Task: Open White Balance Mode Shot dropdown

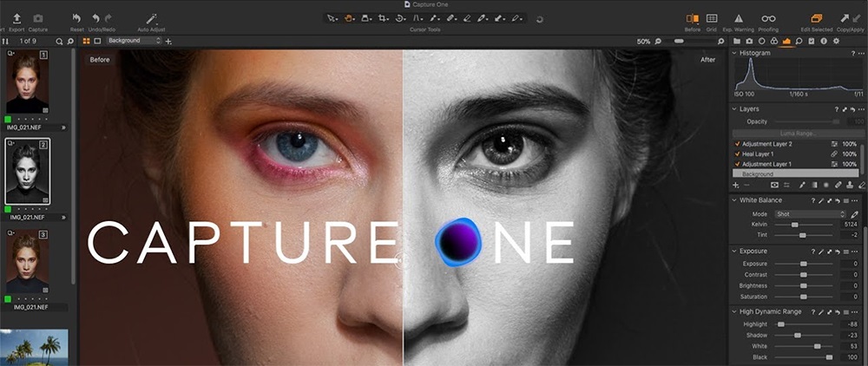Action: pyautogui.click(x=810, y=214)
